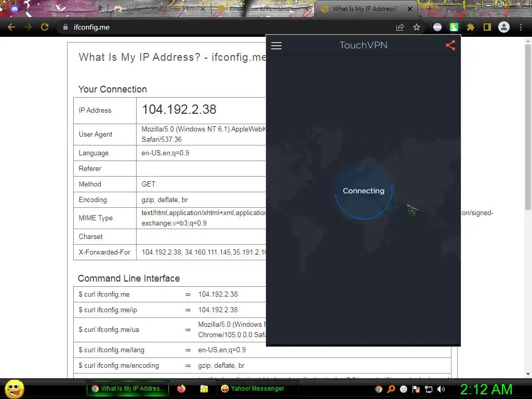Click the 'Command Line Interface' heading
The image size is (532, 399).
[129, 278]
